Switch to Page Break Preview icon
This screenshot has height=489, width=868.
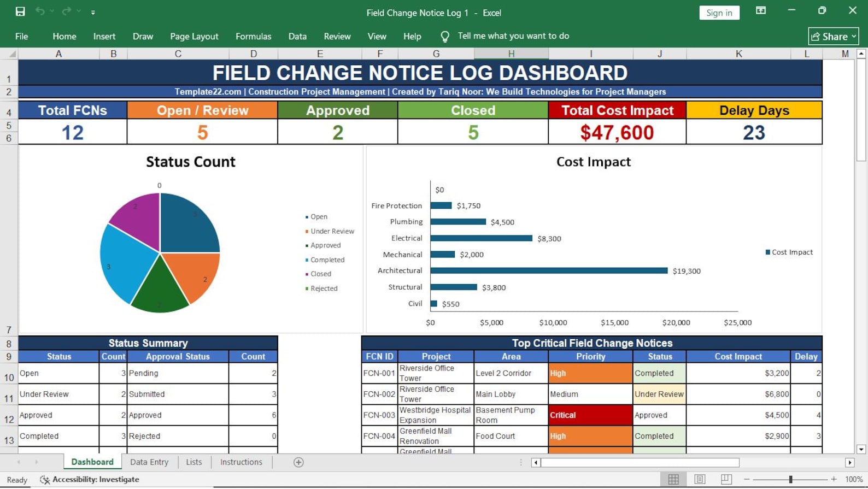pyautogui.click(x=726, y=480)
